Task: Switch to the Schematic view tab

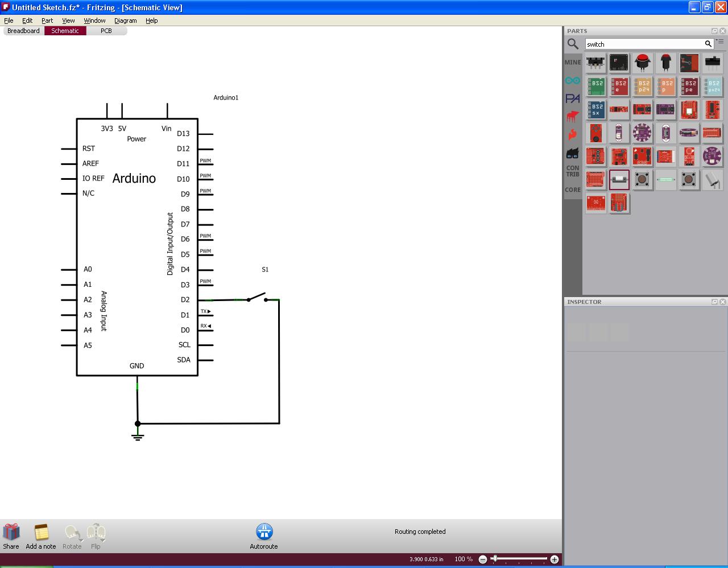Action: [x=65, y=31]
